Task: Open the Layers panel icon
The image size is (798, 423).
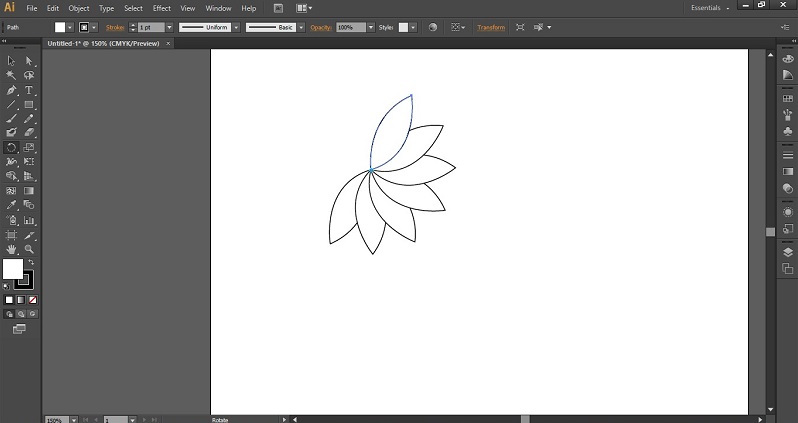Action: [788, 252]
